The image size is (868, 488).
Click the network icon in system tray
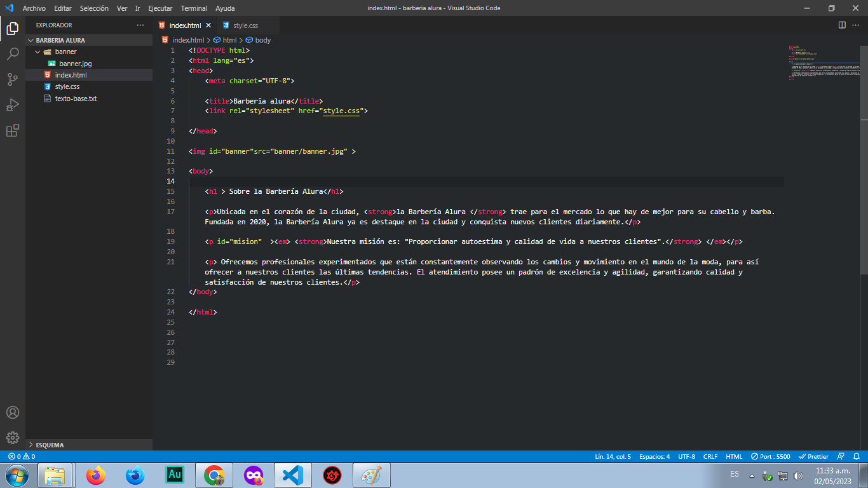point(783,476)
